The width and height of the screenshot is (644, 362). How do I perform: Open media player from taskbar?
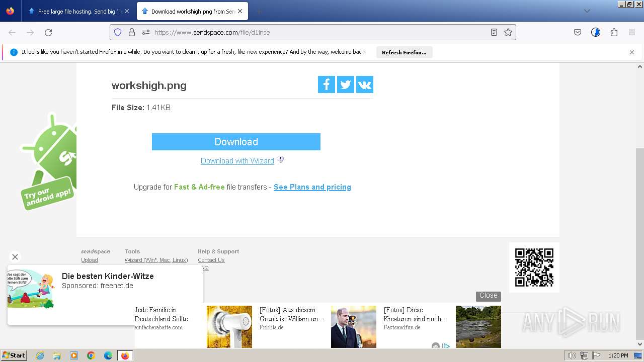coord(74,355)
